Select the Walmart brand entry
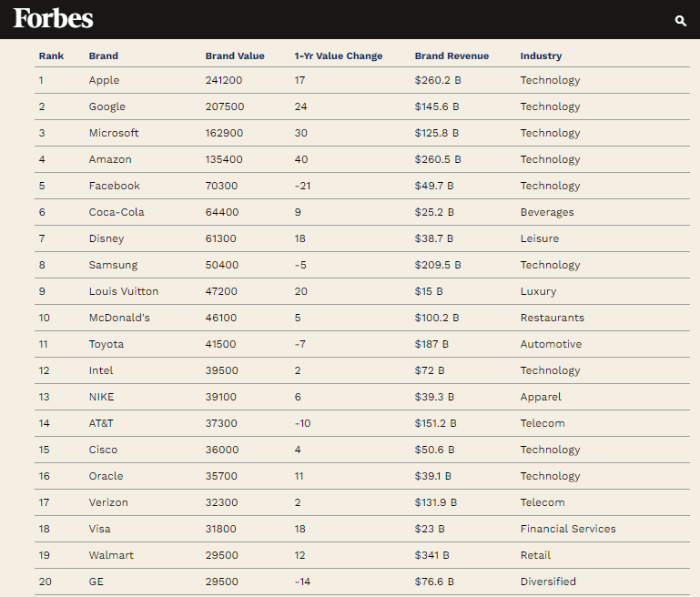Image resolution: width=700 pixels, height=597 pixels. click(111, 555)
